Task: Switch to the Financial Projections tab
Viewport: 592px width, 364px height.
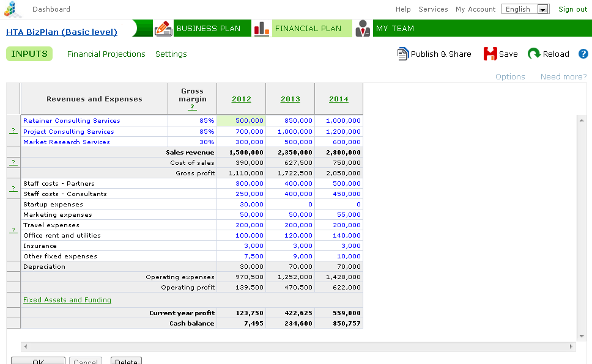Action: point(106,54)
